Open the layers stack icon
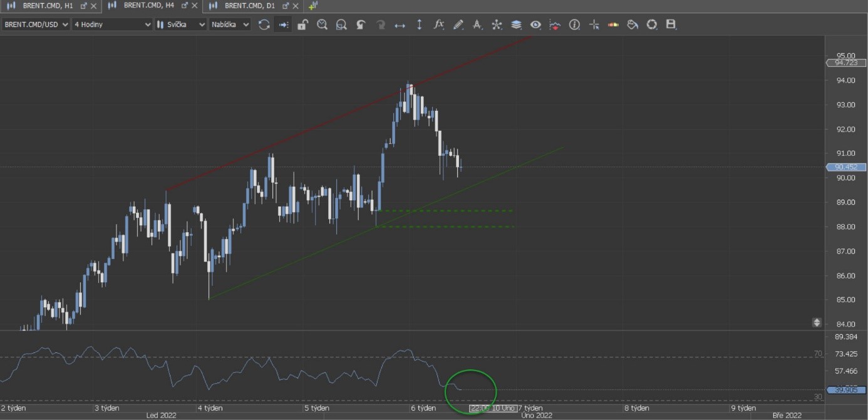868x420 pixels. (x=516, y=24)
